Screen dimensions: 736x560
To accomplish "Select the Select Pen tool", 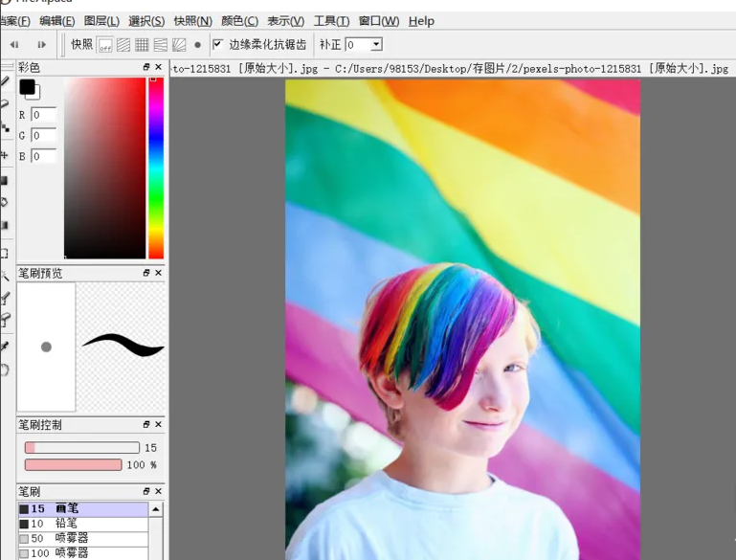I will pos(5,298).
